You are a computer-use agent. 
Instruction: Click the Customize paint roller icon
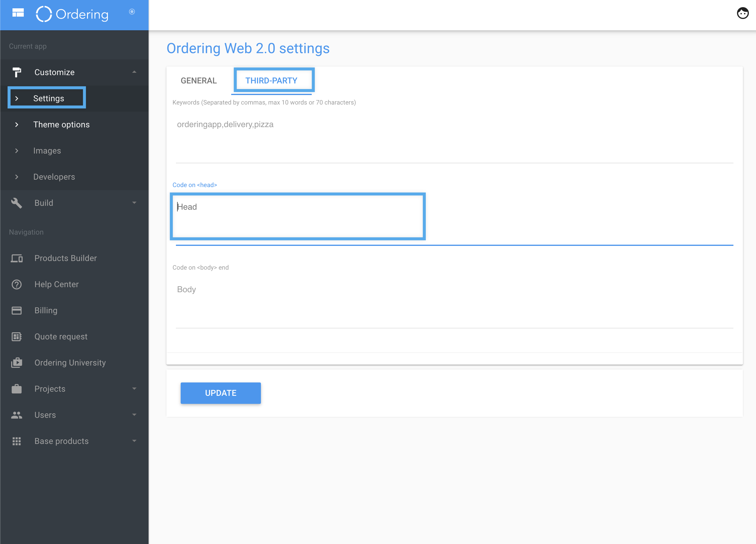(17, 72)
